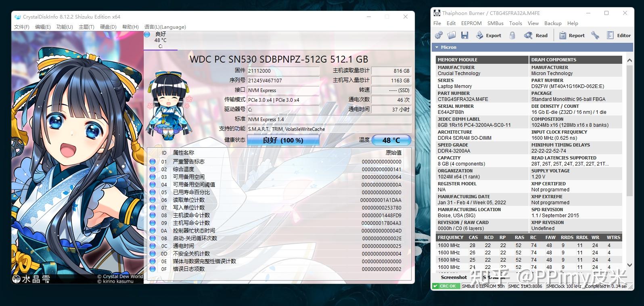Click Thaiphoon Burner app icon in title bar
This screenshot has height=306, width=644.
[x=437, y=13]
